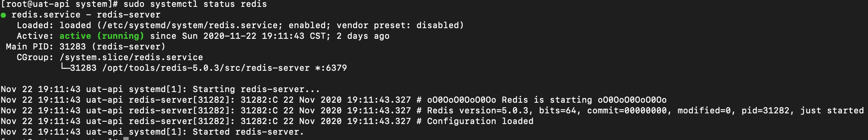Click the green status dot before redis.service
This screenshot has width=868, height=140.
[x=3, y=15]
